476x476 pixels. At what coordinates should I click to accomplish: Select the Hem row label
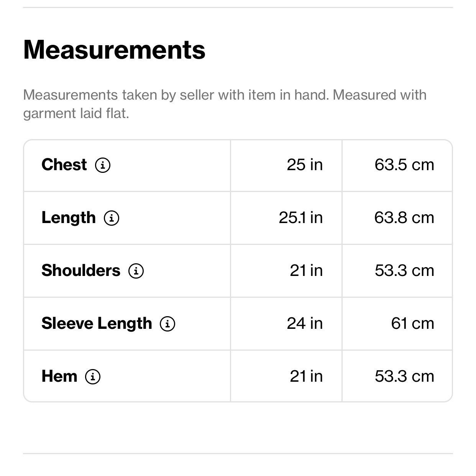59,376
